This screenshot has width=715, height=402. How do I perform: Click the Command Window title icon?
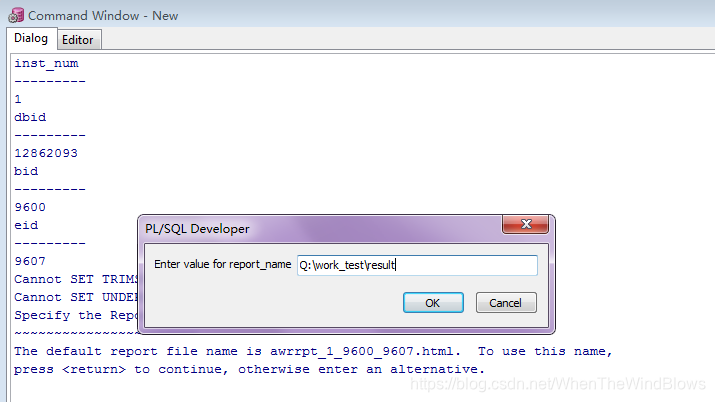[16, 15]
